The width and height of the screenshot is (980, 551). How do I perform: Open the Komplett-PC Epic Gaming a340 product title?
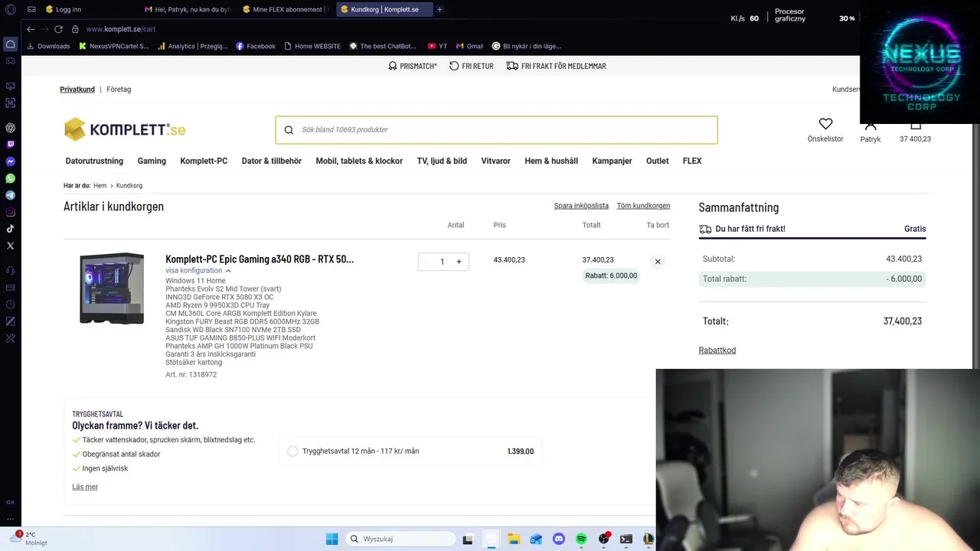pyautogui.click(x=260, y=259)
